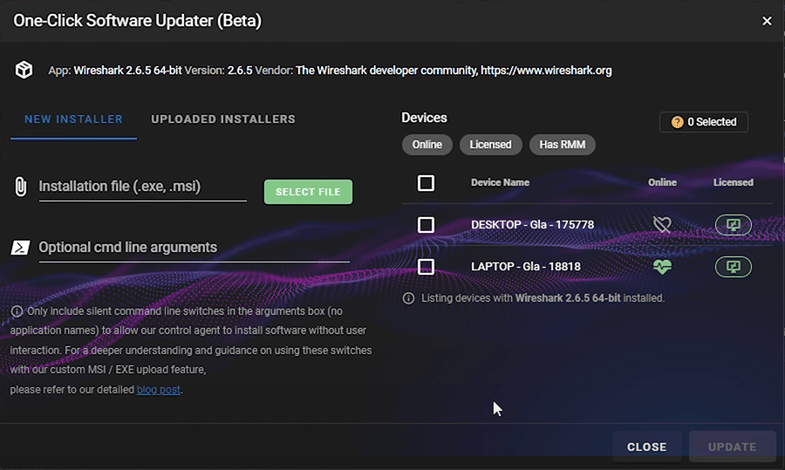Image resolution: width=785 pixels, height=470 pixels.
Task: Click the offline heart icon for DESKTOP - Gla - 175778
Action: click(662, 225)
